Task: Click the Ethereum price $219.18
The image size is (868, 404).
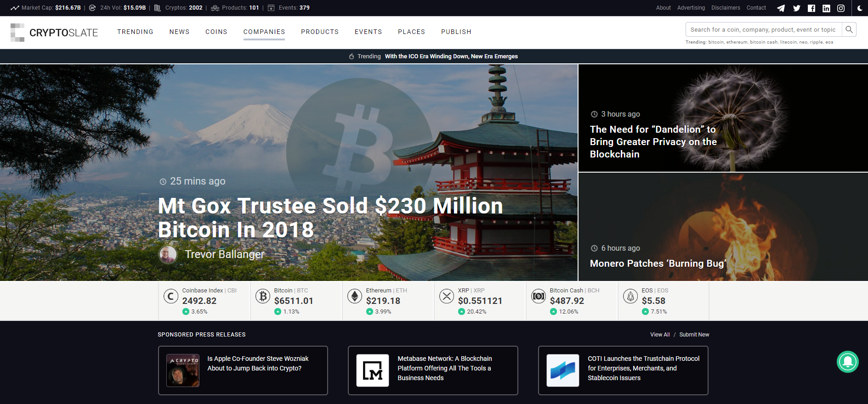Action: pyautogui.click(x=383, y=301)
